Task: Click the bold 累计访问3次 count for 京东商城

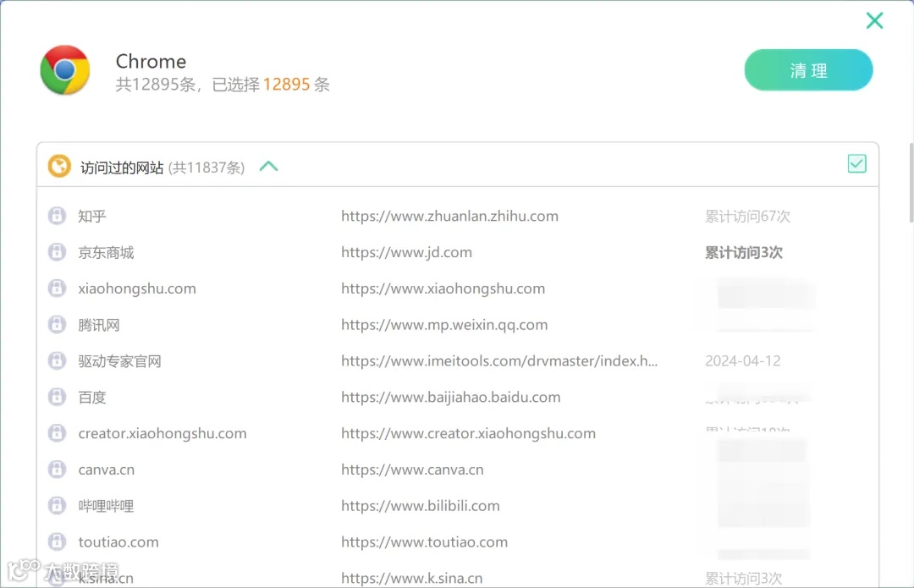Action: (x=744, y=252)
